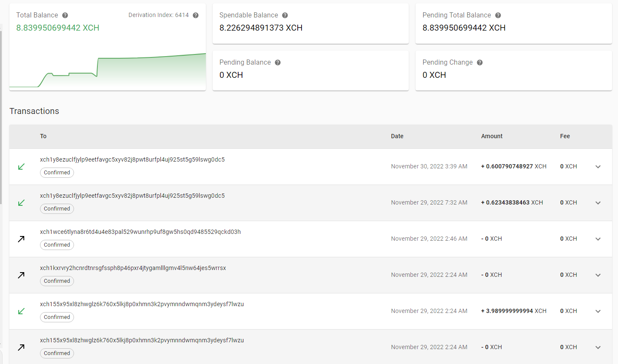
Task: Expand the November 30, 2022 3:39 AM transaction
Action: (x=598, y=167)
